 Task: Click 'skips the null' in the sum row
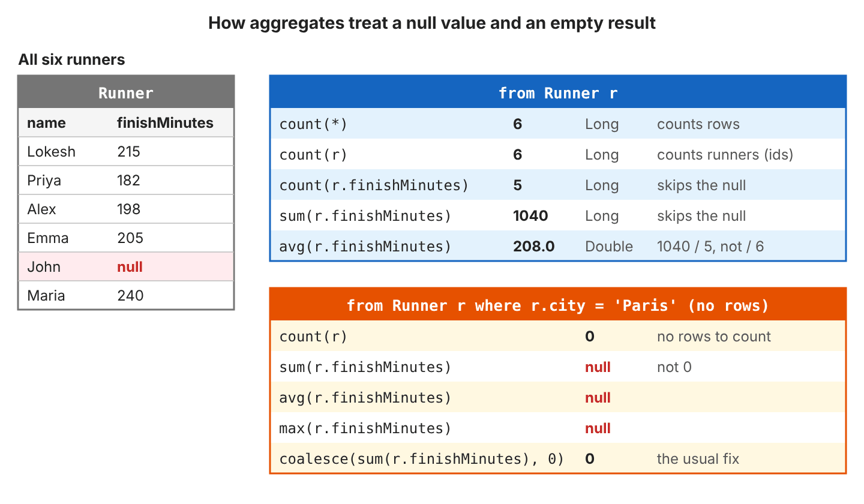coord(701,216)
